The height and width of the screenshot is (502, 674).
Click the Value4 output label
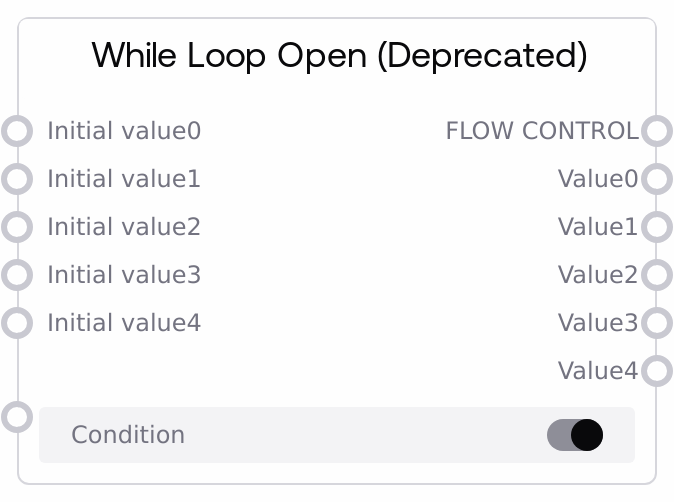(597, 371)
